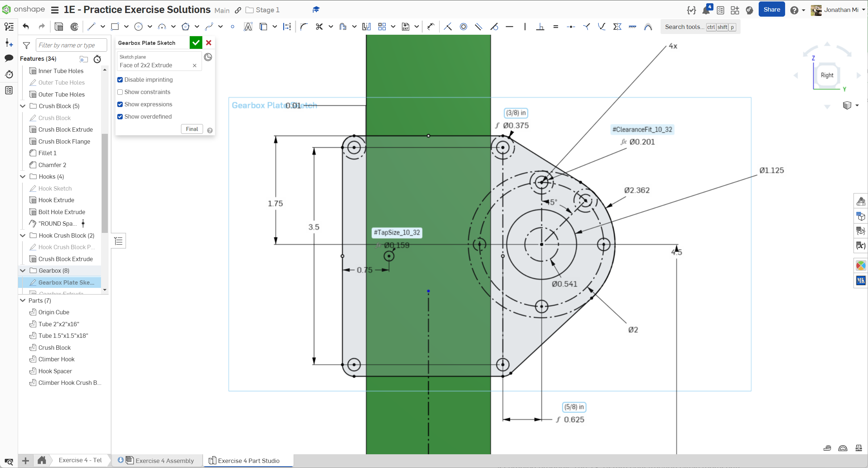Open the rectangle tool dropdown arrow
This screenshot has width=868, height=468.
click(x=126, y=26)
